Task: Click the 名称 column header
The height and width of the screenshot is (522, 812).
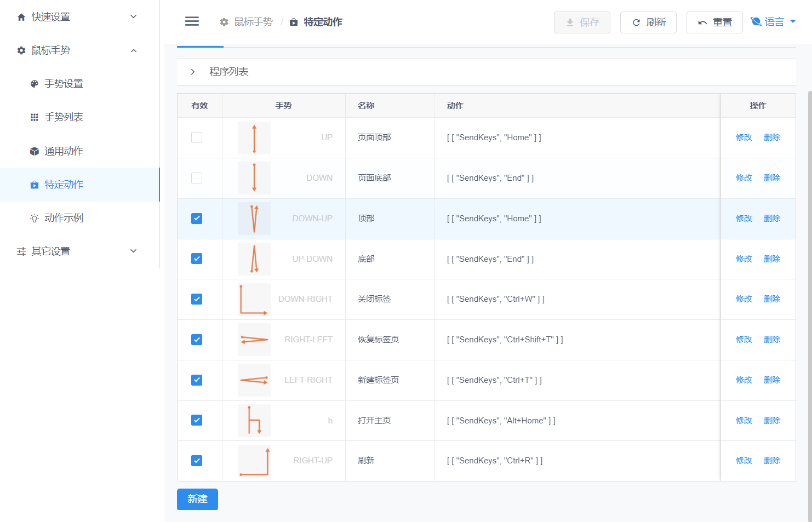Action: [390, 106]
